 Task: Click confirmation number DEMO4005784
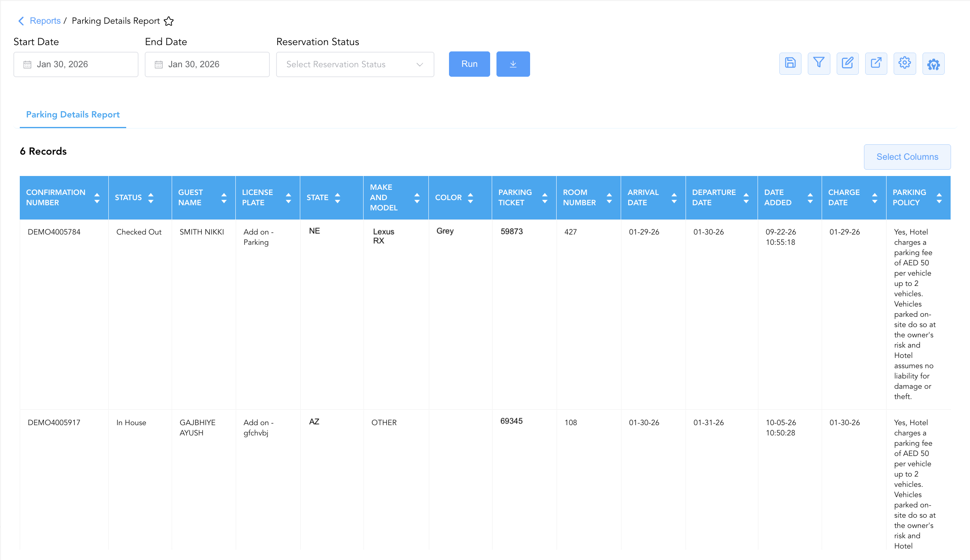pos(54,232)
